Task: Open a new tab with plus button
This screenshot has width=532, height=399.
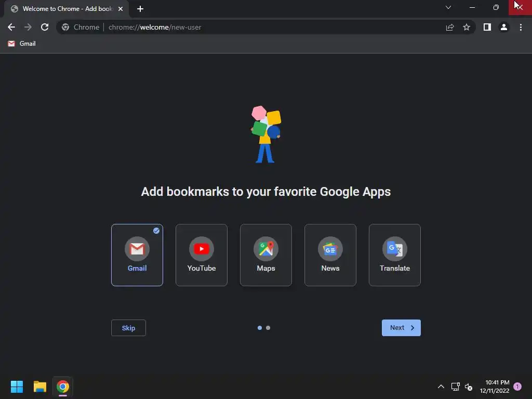Action: pyautogui.click(x=140, y=9)
